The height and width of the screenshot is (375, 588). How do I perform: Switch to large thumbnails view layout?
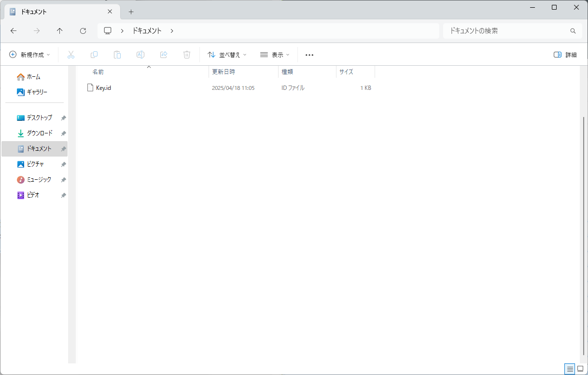tap(580, 369)
